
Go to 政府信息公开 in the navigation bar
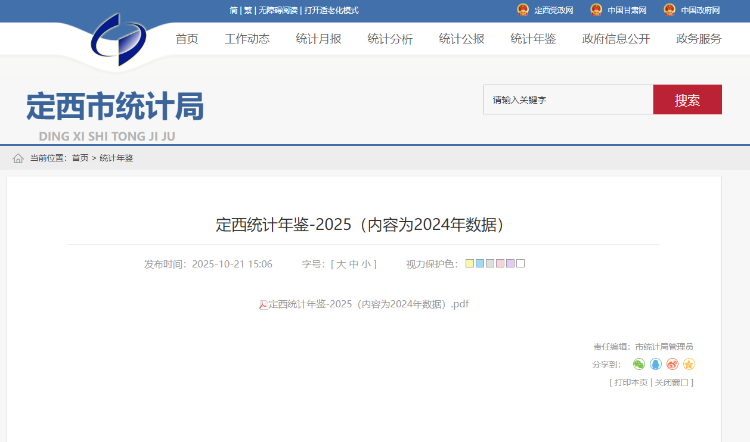pos(616,39)
